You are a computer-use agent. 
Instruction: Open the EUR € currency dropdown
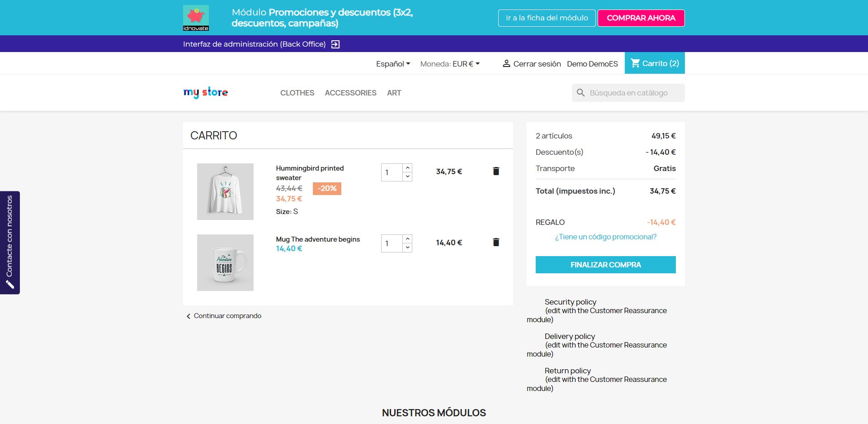pos(466,64)
